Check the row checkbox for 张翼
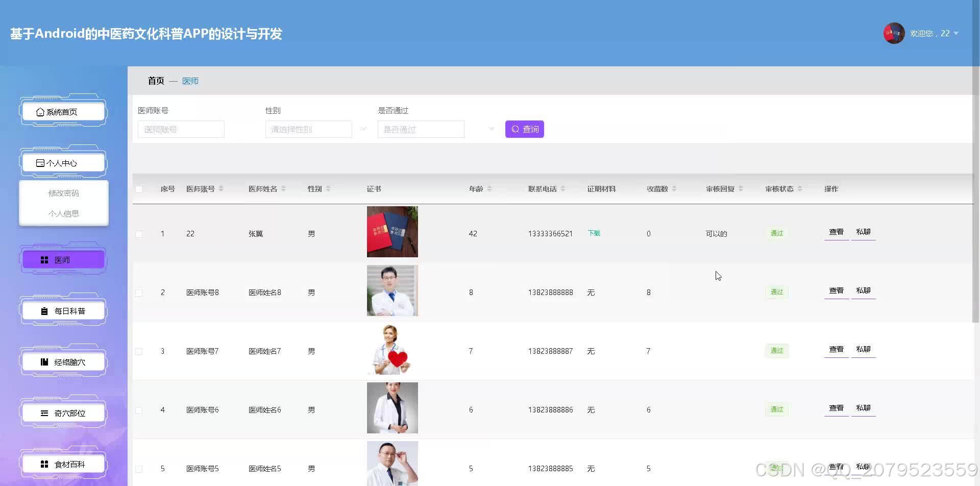This screenshot has width=980, height=486. pos(139,234)
